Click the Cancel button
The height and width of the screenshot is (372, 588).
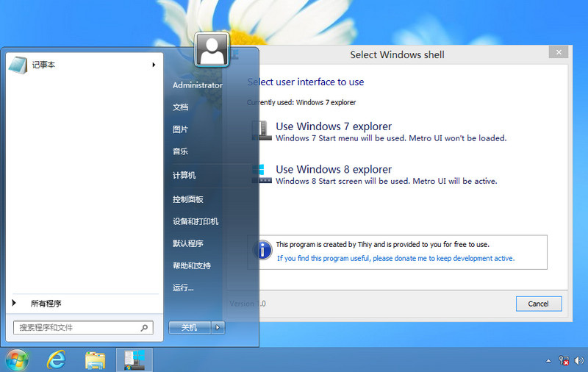[x=539, y=304]
